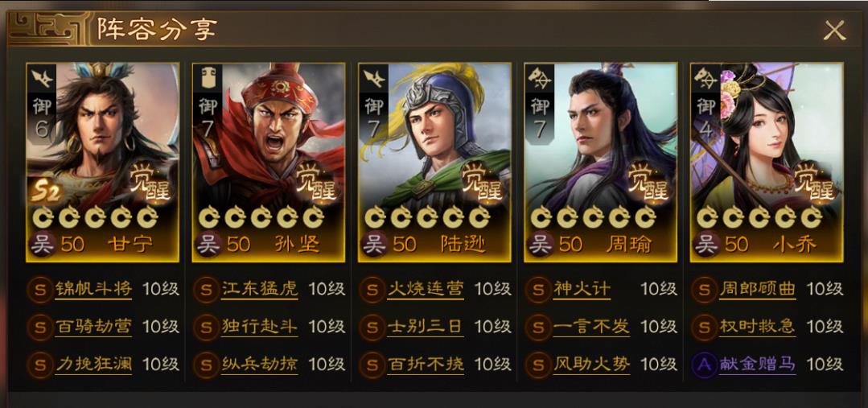Select the 小乔 general card
Image resolution: width=868 pixels, height=408 pixels.
tap(767, 162)
